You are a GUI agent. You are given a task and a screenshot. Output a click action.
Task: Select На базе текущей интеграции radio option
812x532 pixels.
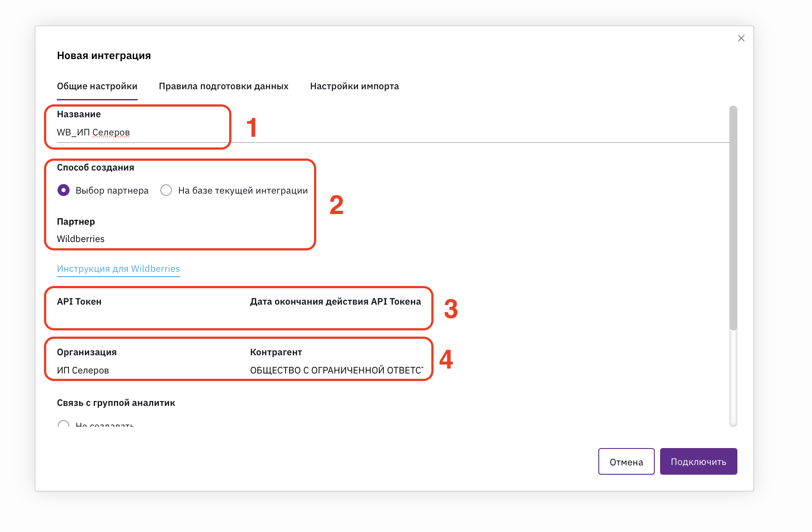(x=166, y=191)
